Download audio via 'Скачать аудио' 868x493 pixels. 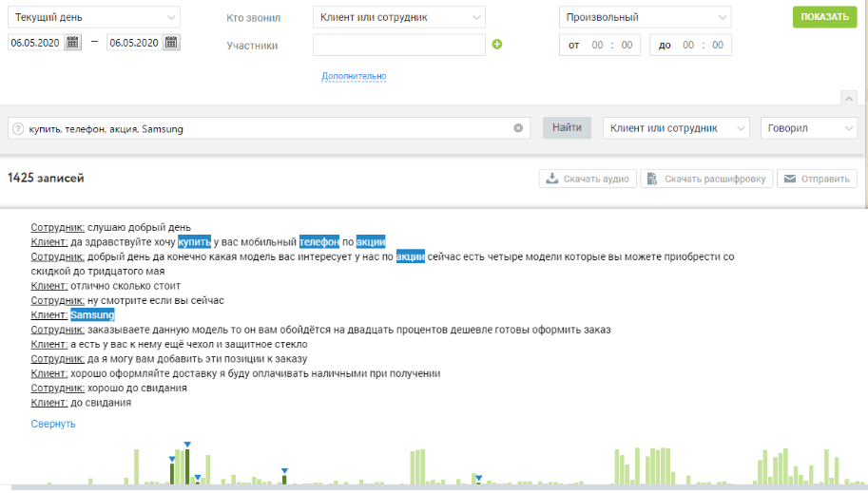[x=587, y=179]
